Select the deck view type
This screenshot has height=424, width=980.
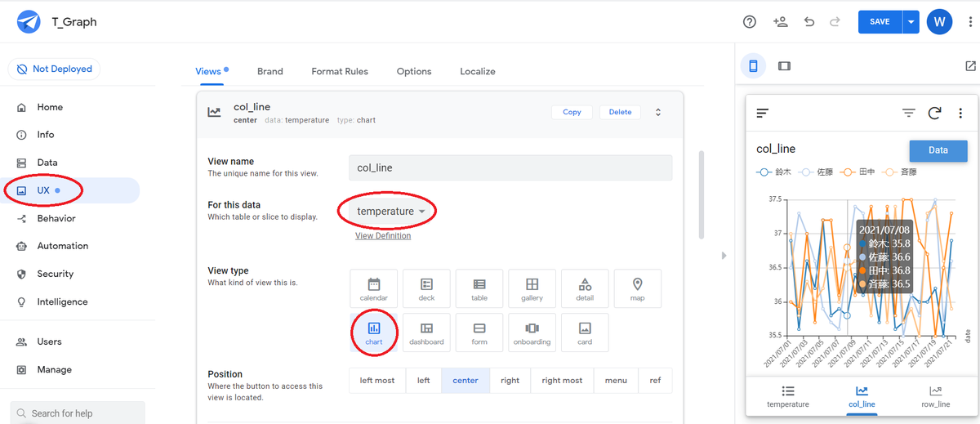click(x=426, y=289)
